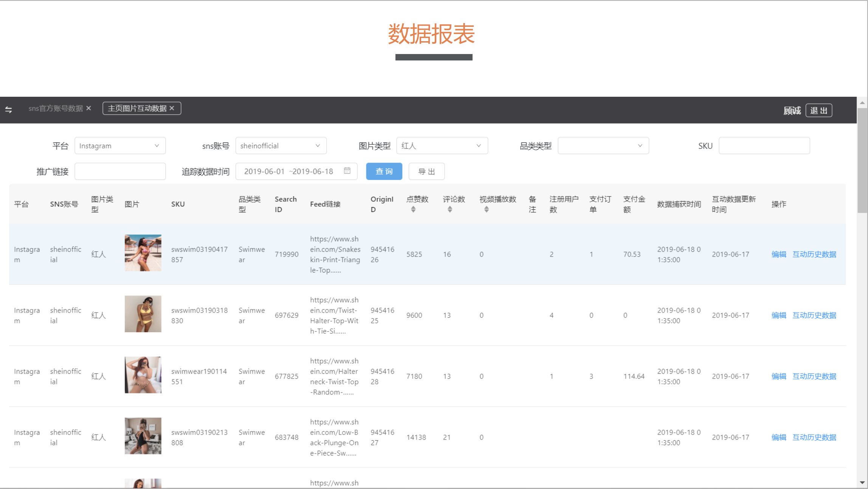Open thumbnail for SKU swswim03190417857
The height and width of the screenshot is (489, 868).
point(143,253)
